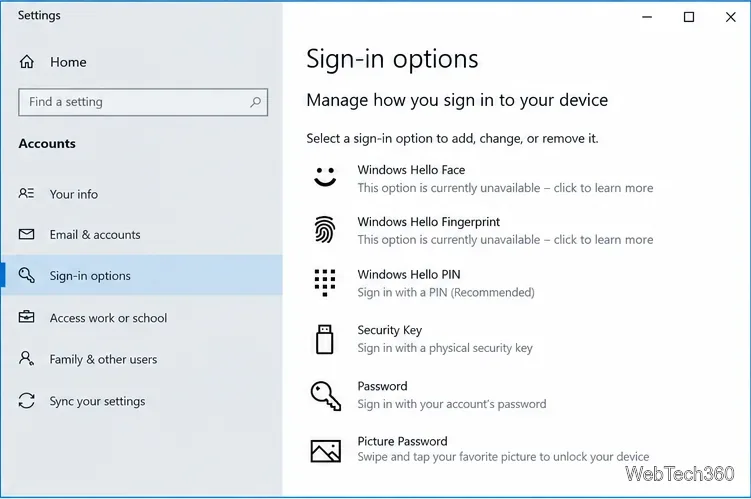Select Windows Hello Face option title
Viewport: 751px width, 499px height.
point(411,170)
